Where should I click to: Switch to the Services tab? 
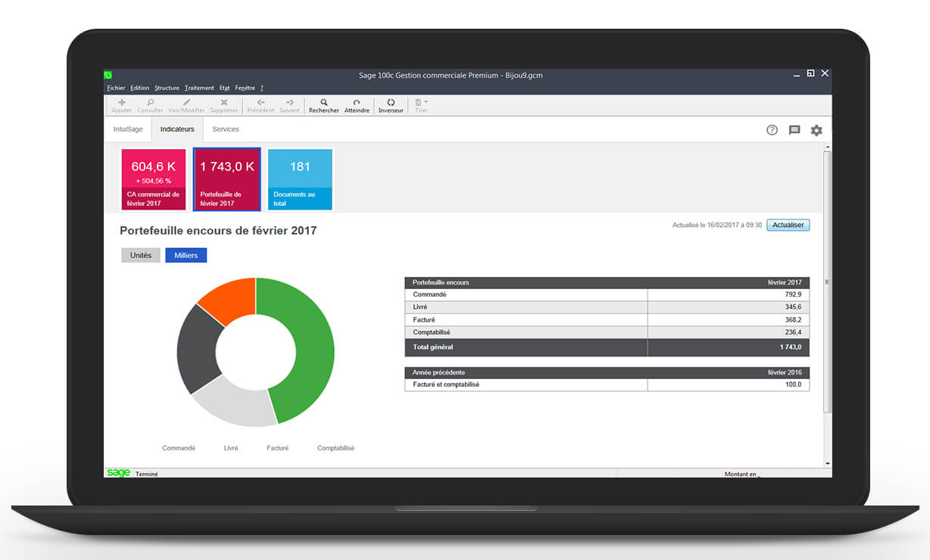[x=226, y=129]
